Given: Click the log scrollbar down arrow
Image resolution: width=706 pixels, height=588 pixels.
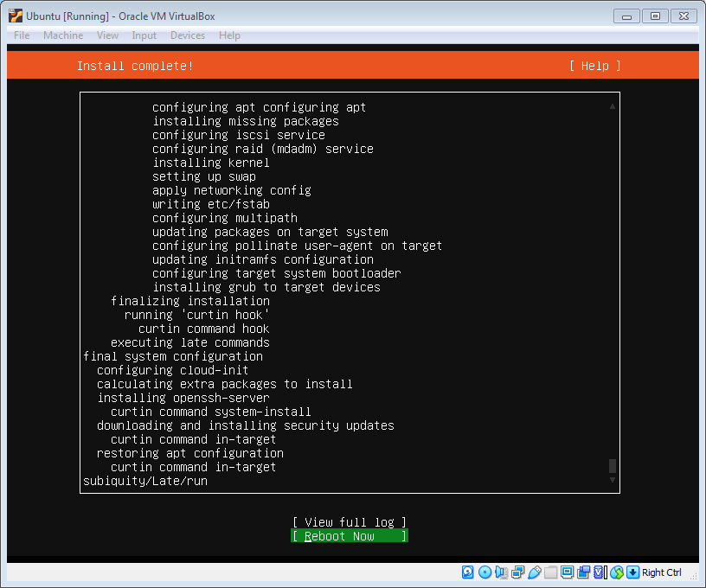Looking at the screenshot, I should point(613,480).
